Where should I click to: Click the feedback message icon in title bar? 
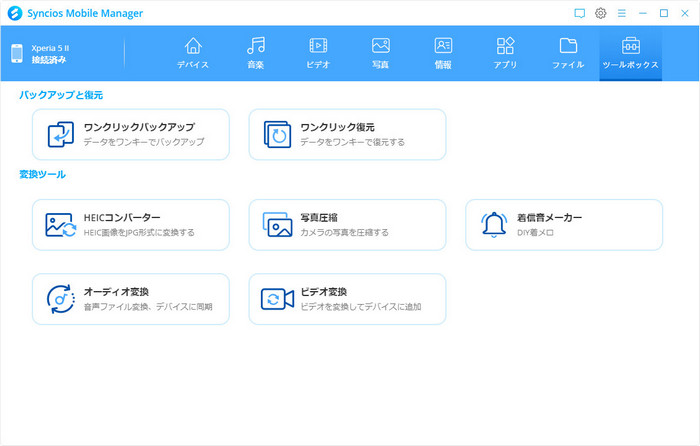click(579, 13)
